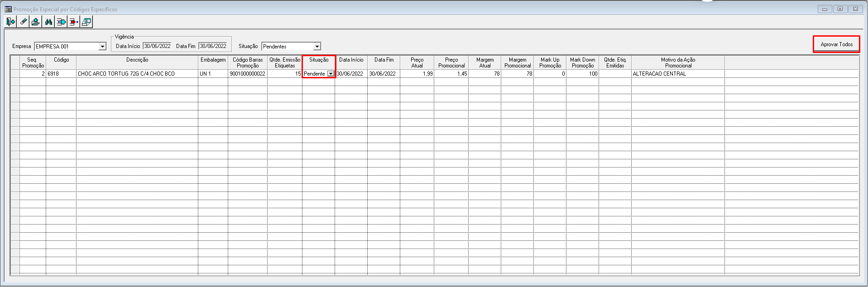Click description CHOC ARCO TORTUG 72G C/4 CHOC BCO
This screenshot has width=868, height=287.
point(137,73)
